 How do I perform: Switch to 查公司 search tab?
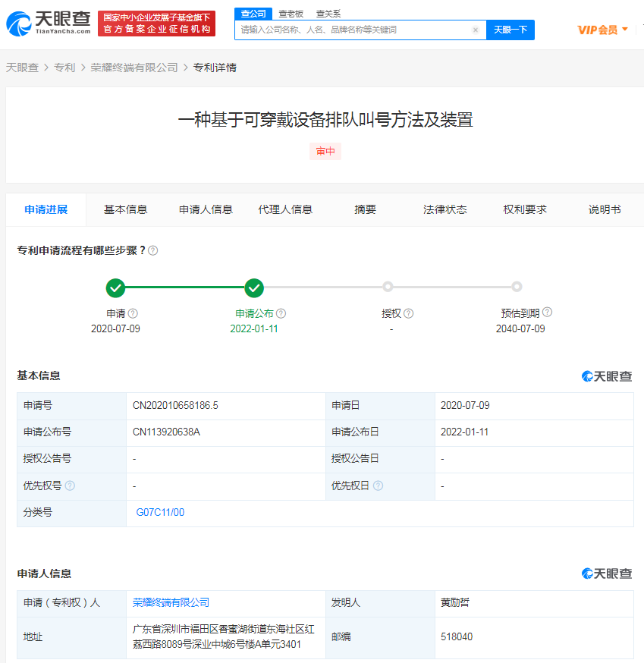[253, 14]
